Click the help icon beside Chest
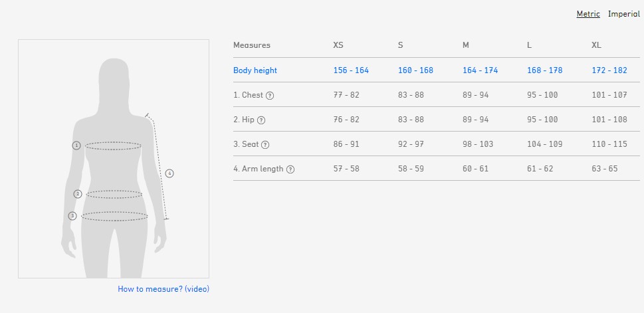The image size is (644, 313). coord(270,96)
